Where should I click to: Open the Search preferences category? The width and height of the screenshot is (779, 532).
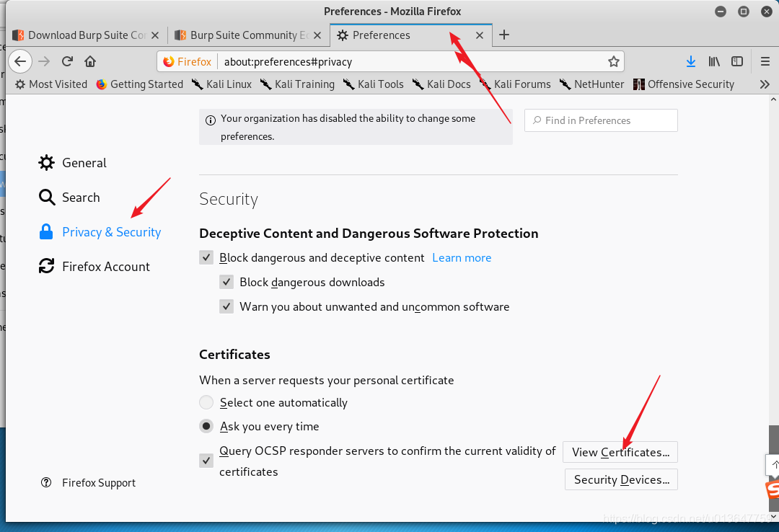click(x=69, y=198)
